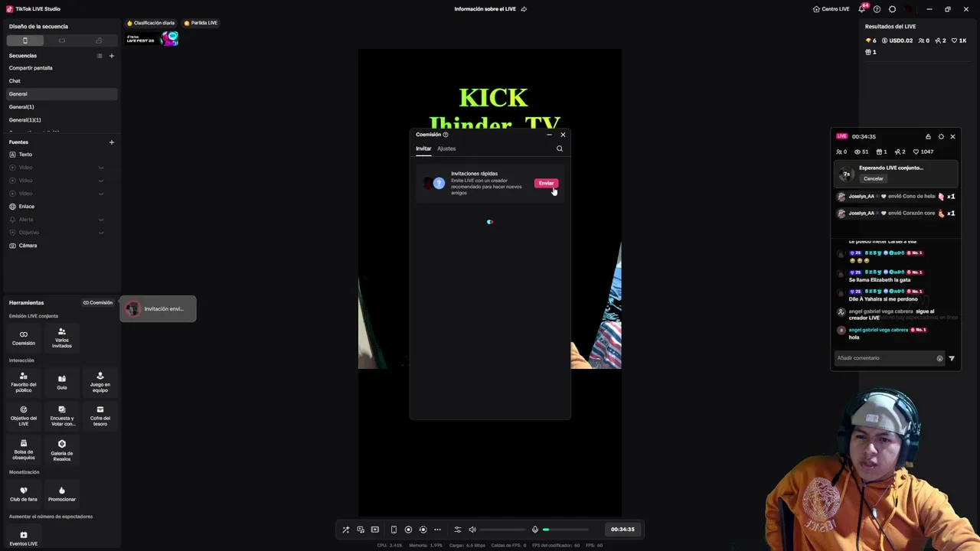980x551 pixels.
Task: Select the Compartir pantalla sequence
Action: tap(62, 68)
